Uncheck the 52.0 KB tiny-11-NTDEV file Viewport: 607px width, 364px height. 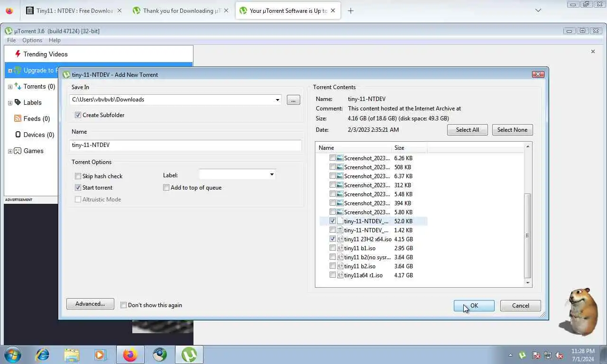pyautogui.click(x=332, y=221)
